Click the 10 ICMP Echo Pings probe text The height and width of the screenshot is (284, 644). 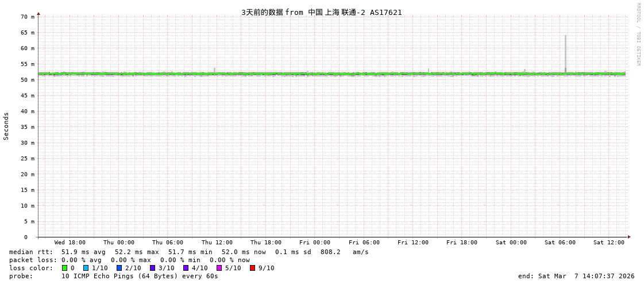tap(140, 276)
